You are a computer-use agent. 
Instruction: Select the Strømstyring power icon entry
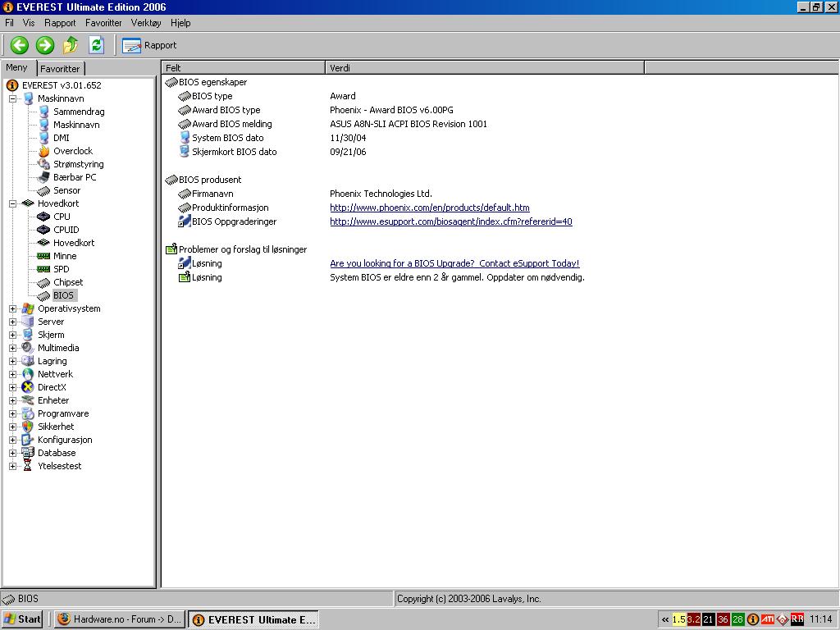pos(78,164)
